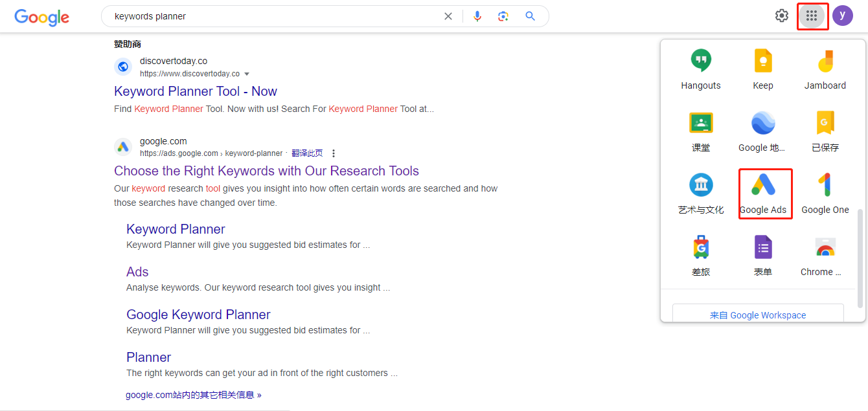The height and width of the screenshot is (411, 868).
Task: Launch Google Ads from the apps panel
Action: (x=763, y=194)
